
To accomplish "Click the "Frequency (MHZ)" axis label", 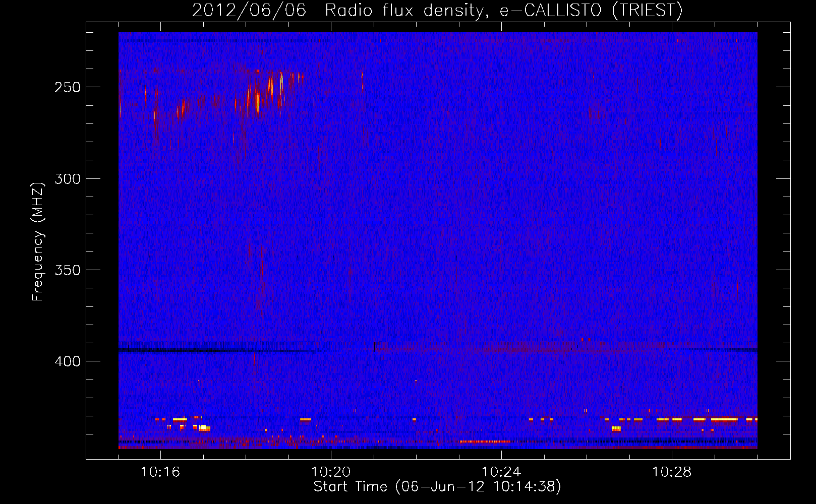I will (x=38, y=241).
